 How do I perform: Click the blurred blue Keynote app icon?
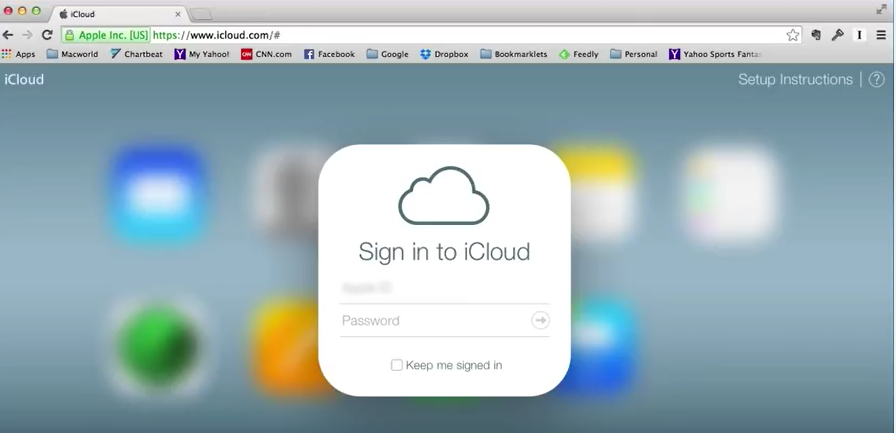600,346
